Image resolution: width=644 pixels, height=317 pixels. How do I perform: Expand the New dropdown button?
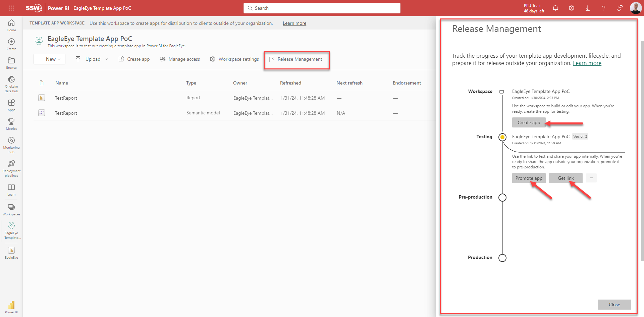click(49, 59)
